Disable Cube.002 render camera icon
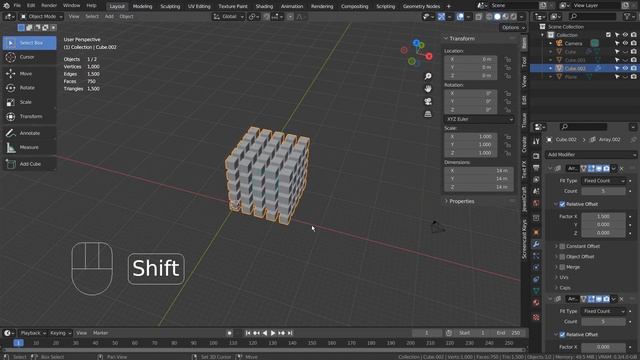The width and height of the screenshot is (640, 360). pos(633,69)
